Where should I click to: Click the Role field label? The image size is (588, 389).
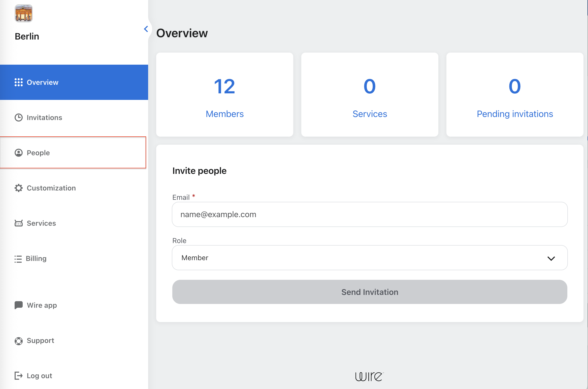pos(179,241)
